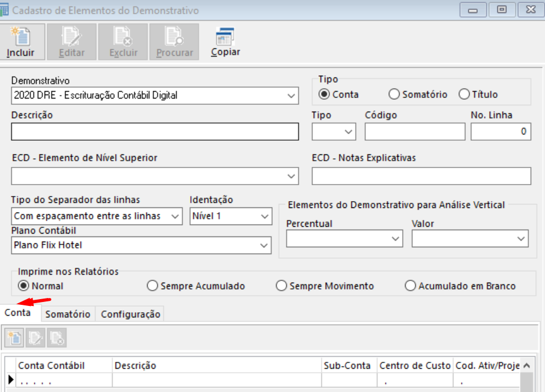The width and height of the screenshot is (545, 392).
Task: Switch to the Configuração tab
Action: [x=130, y=314]
